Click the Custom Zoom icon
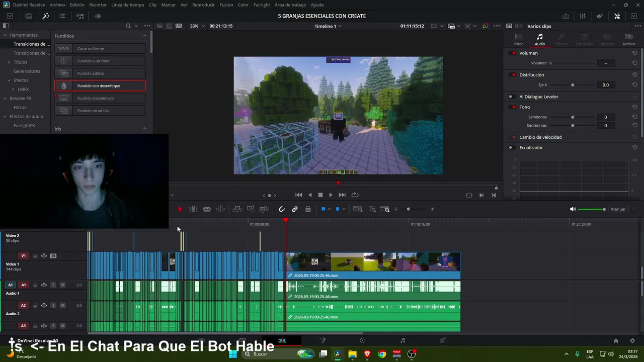The height and width of the screenshot is (362, 644). coord(385,209)
